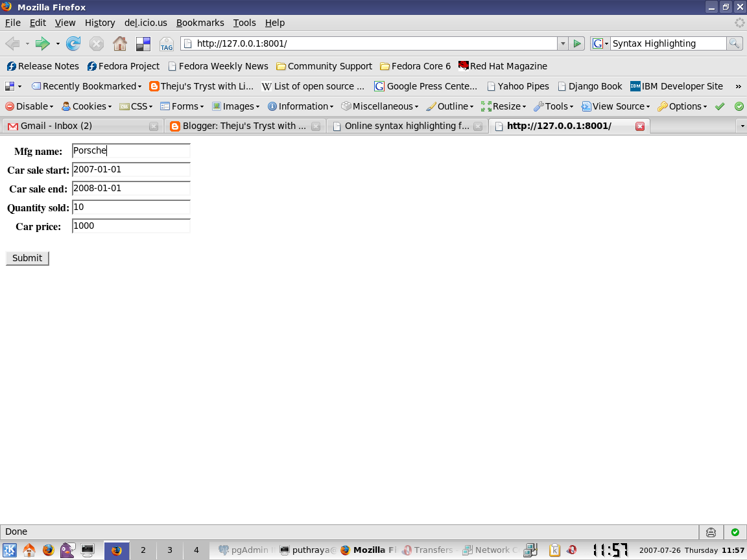Expand the Recently Bookmarked dropdown
This screenshot has height=560, width=747.
point(87,86)
